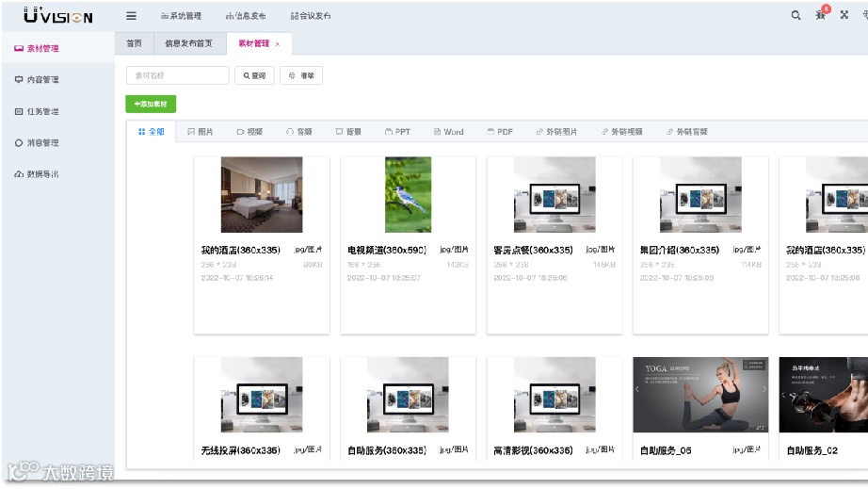The image size is (868, 489).
Task: Open 信息发布 top menu
Action: click(246, 16)
